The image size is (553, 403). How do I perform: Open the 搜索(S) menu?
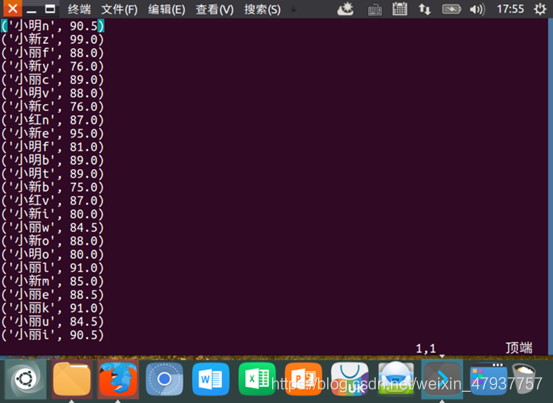coord(262,9)
